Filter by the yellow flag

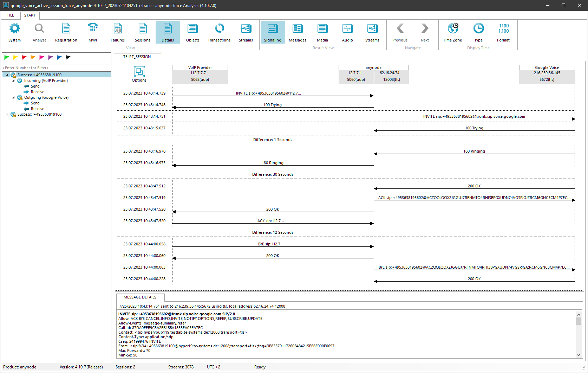[x=15, y=57]
